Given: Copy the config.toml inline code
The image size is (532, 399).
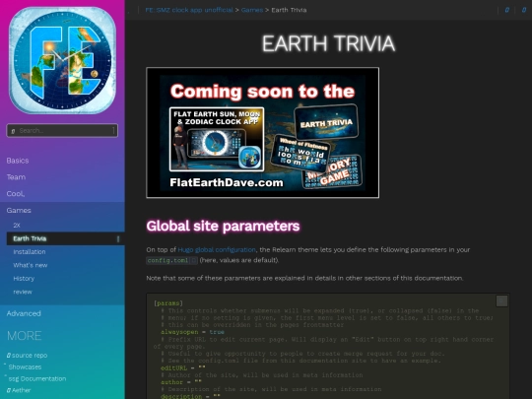Looking at the screenshot, I should point(193,260).
